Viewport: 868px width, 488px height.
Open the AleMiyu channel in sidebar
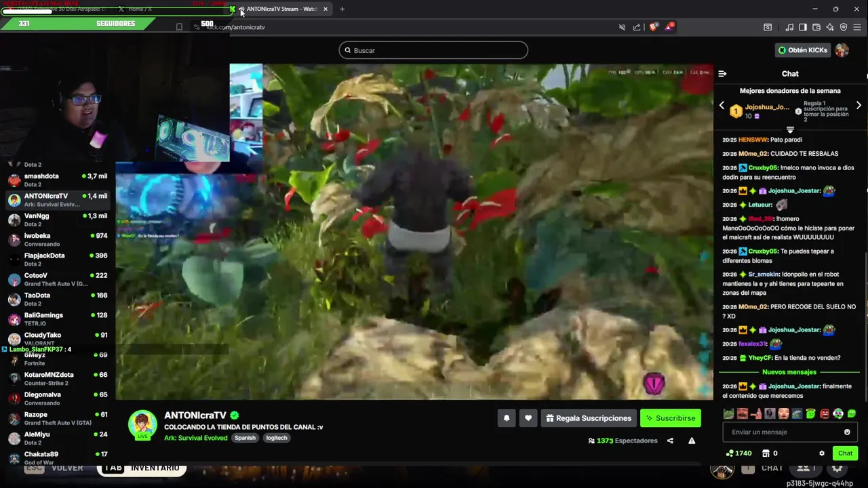[58, 438]
